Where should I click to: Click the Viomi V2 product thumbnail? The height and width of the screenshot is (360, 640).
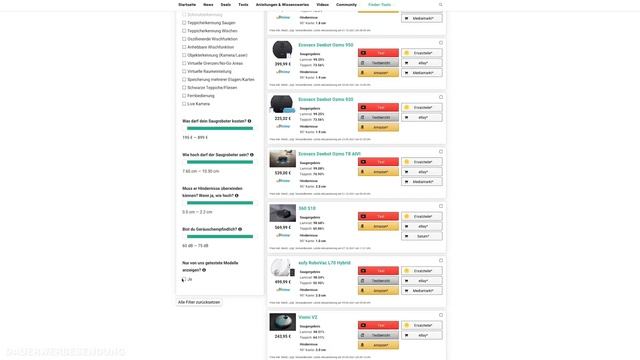click(282, 322)
